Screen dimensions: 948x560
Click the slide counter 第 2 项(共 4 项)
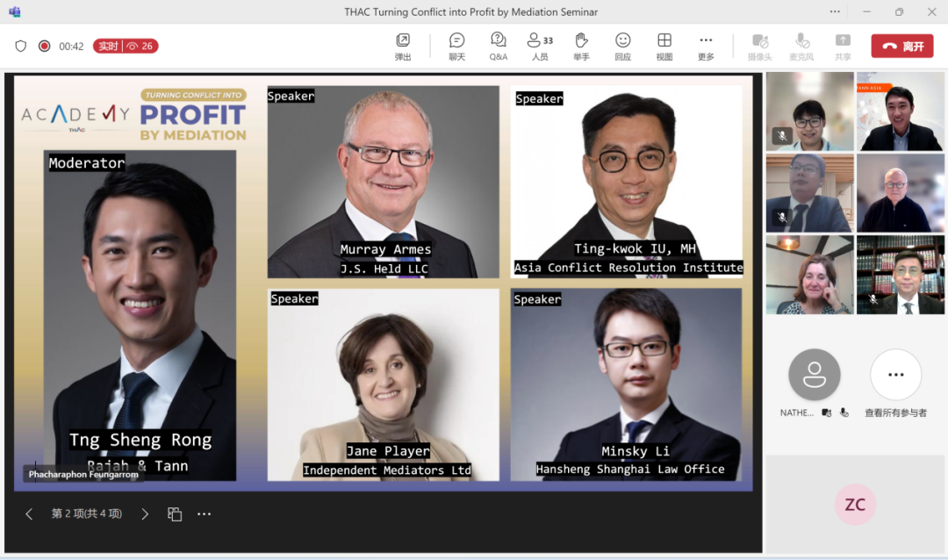pos(86,513)
